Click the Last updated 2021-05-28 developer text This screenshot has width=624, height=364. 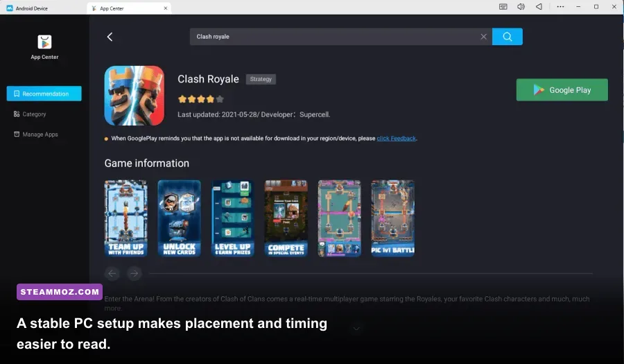(x=254, y=114)
